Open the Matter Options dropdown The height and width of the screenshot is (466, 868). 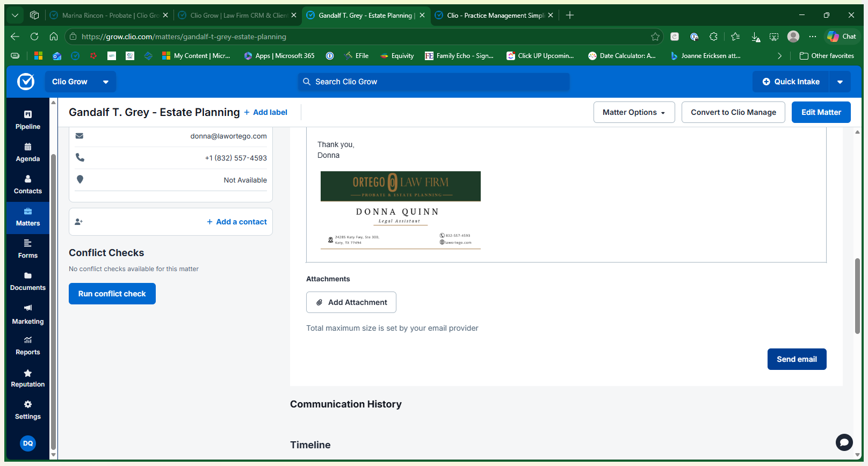634,112
